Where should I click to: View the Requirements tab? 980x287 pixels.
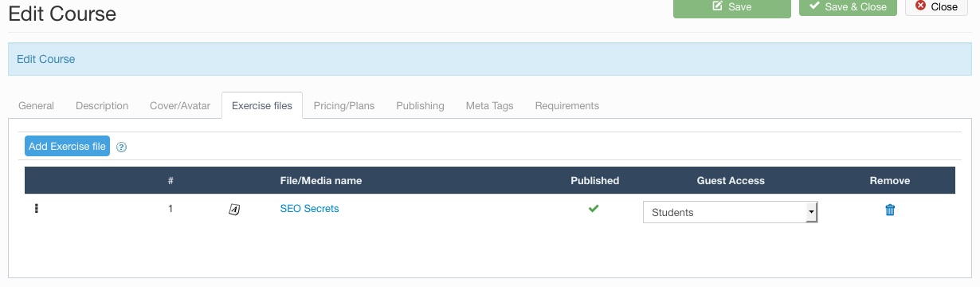pos(567,105)
